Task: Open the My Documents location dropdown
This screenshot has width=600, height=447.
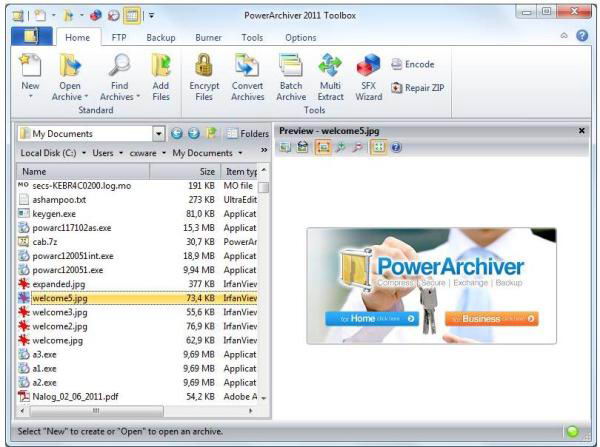Action: pos(159,134)
